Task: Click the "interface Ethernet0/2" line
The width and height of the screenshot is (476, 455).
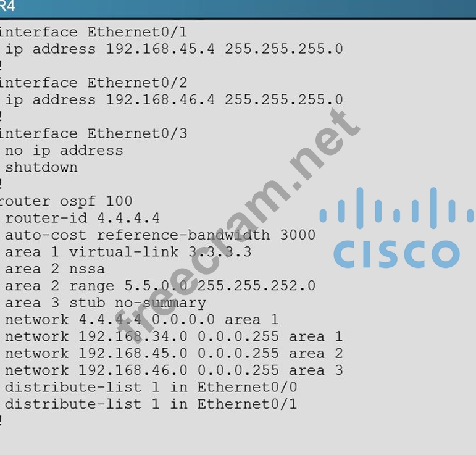Action: [94, 83]
